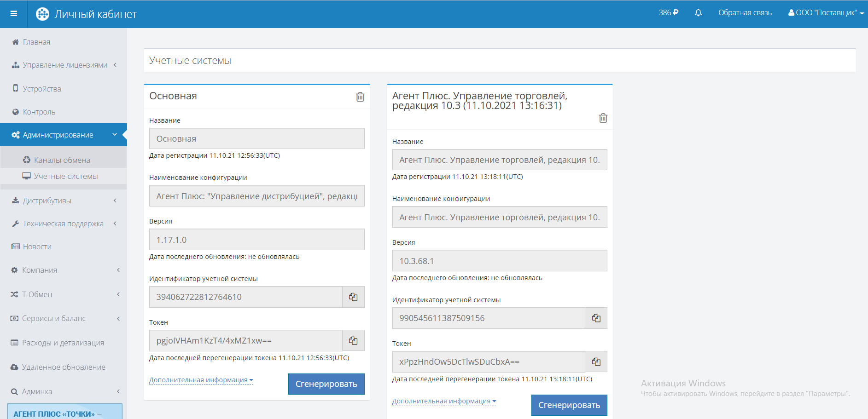The height and width of the screenshot is (419, 868).
Task: Click Сгенерировать in Управление торговлей card
Action: click(x=569, y=405)
